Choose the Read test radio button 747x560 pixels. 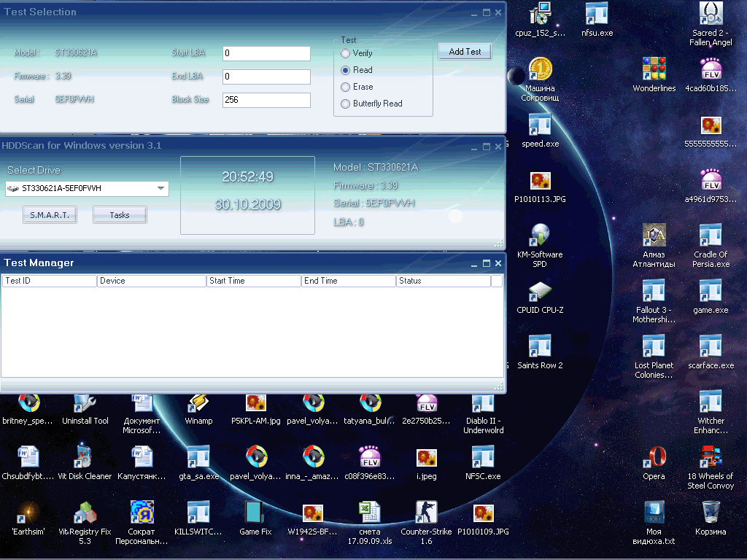346,70
